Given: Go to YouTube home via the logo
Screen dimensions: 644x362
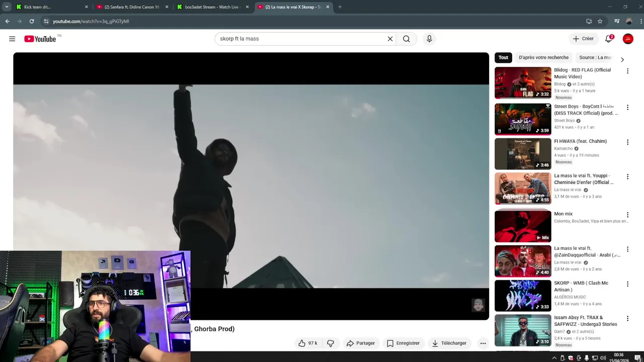Looking at the screenshot, I should click(40, 39).
